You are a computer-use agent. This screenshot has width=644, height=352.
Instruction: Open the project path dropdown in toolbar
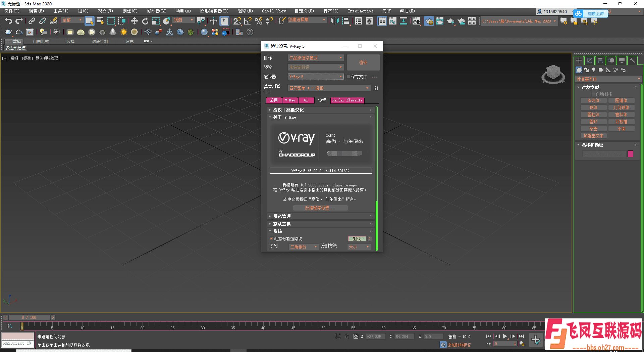click(x=519, y=21)
